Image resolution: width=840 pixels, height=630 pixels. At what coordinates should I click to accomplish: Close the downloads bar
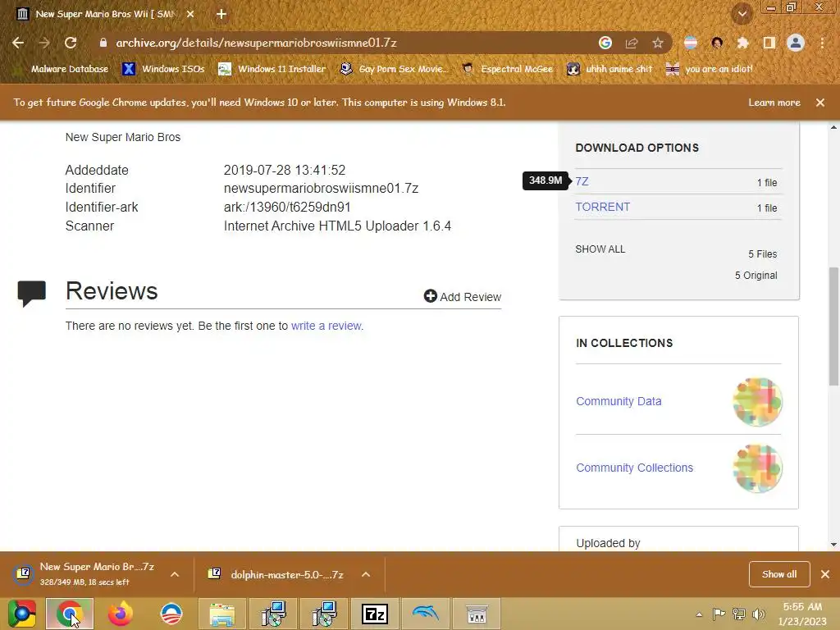tap(825, 574)
